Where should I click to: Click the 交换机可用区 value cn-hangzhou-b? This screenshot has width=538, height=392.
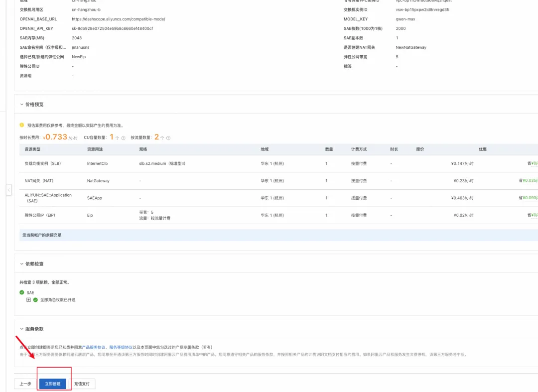(86, 9)
